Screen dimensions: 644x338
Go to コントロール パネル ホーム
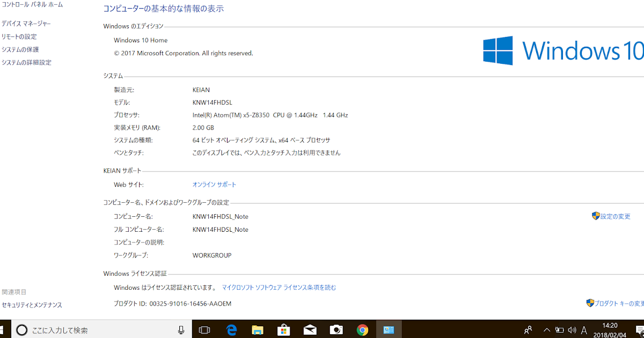point(32,4)
